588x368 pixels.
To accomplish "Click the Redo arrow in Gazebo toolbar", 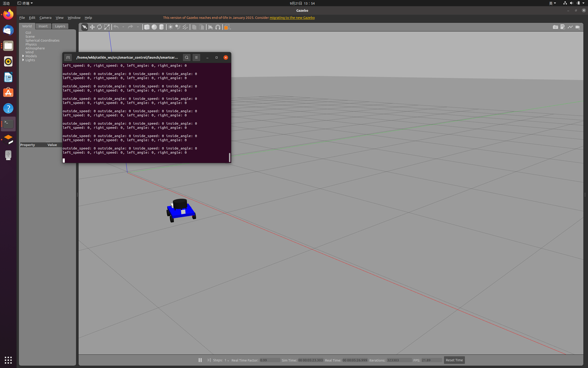I will 130,27.
